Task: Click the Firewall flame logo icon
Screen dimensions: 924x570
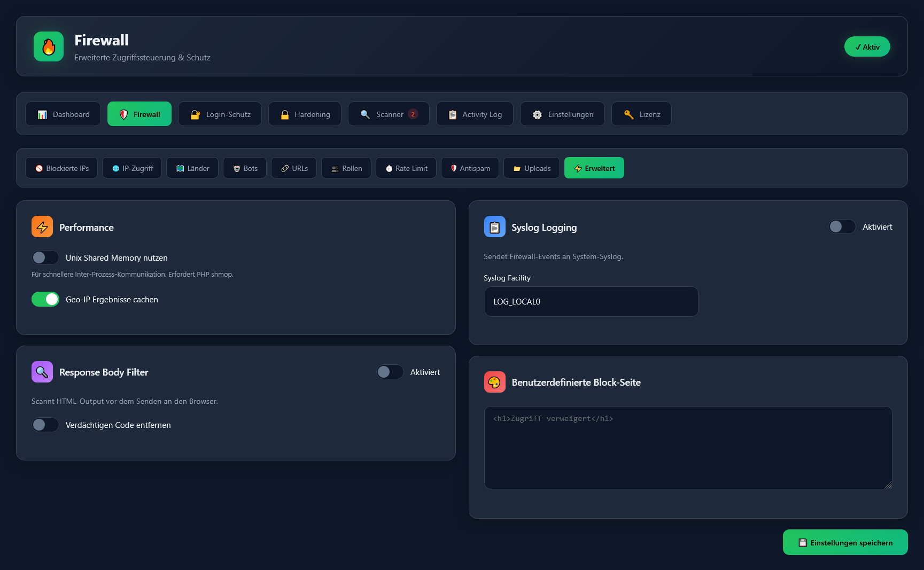Action: coord(49,46)
